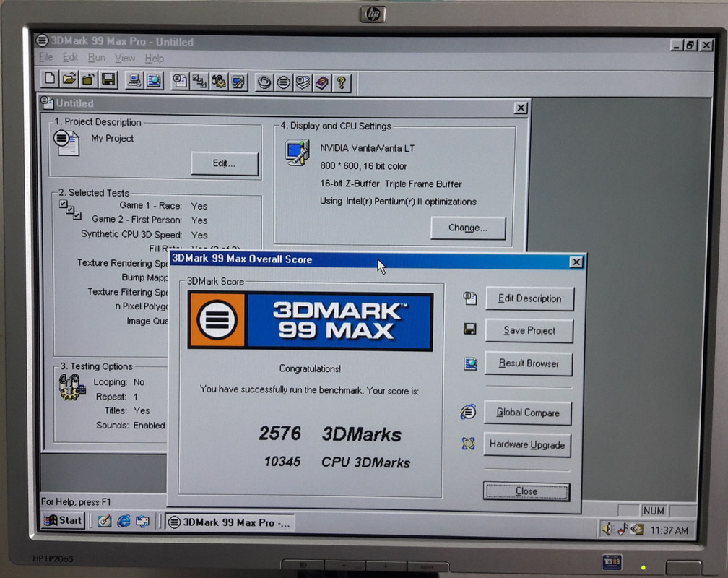This screenshot has height=578, width=728.
Task: Click the Testing Options gears icon
Action: point(72,387)
